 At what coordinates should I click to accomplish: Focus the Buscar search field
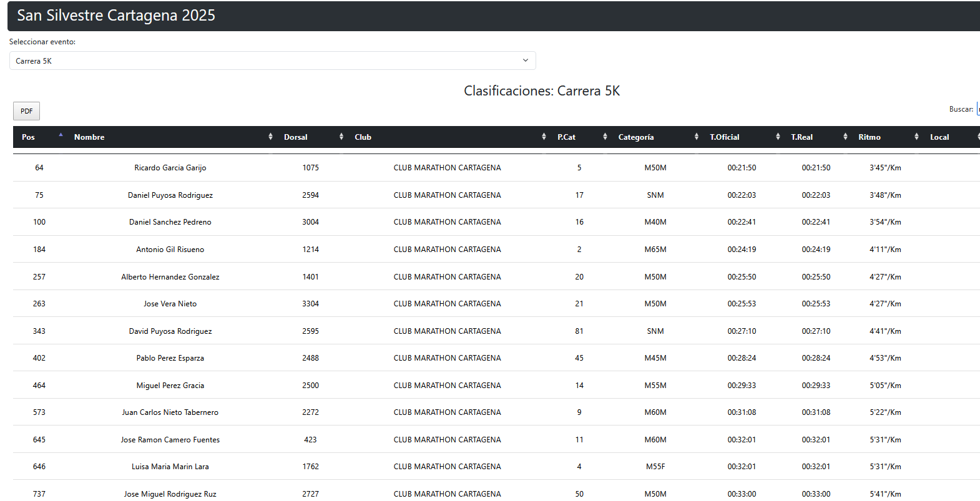pos(978,109)
